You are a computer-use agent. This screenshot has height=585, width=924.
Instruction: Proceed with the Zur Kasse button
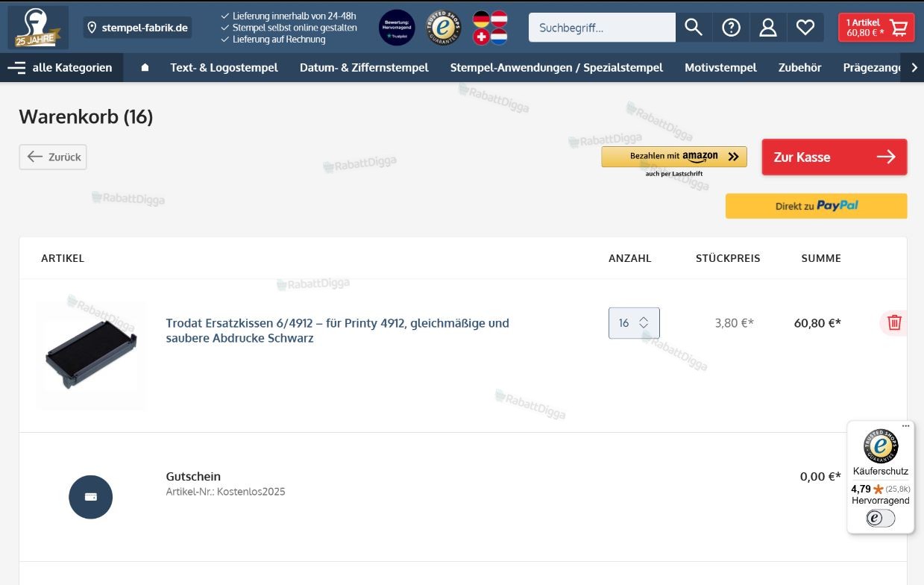(x=835, y=157)
